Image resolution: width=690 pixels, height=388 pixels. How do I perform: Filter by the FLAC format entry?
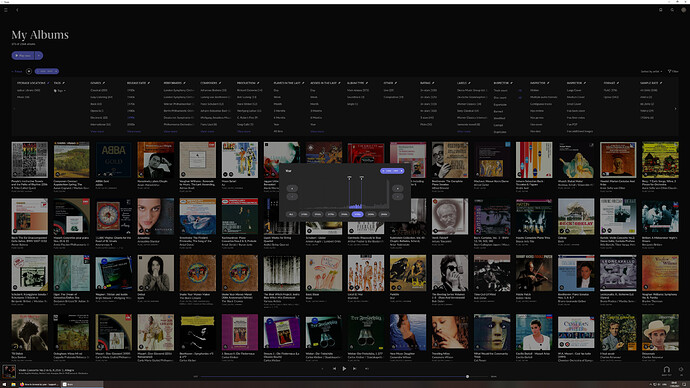[x=610, y=90]
